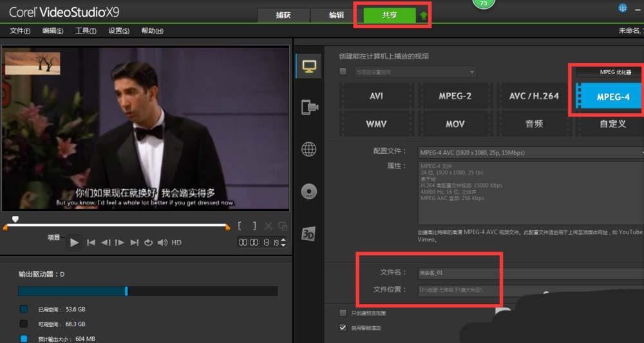Select the AVC / H.264 format button
Screen dimensions: 644x343
[534, 96]
